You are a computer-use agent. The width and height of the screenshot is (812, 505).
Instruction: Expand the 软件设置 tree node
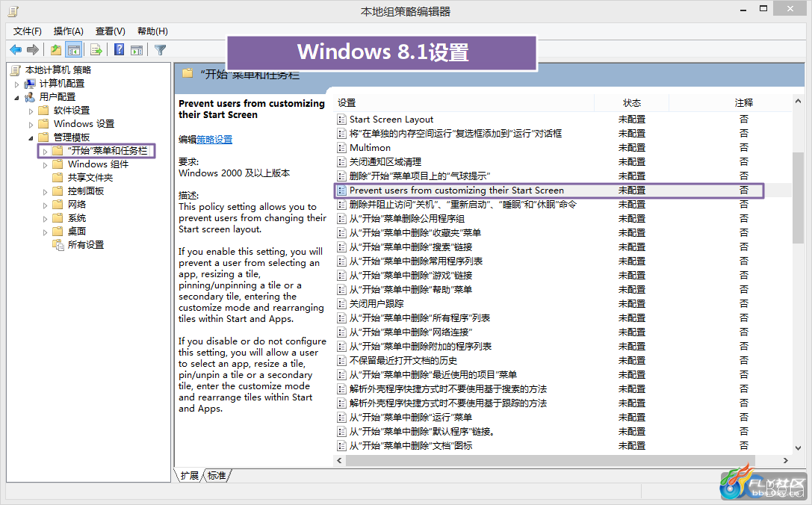31,111
